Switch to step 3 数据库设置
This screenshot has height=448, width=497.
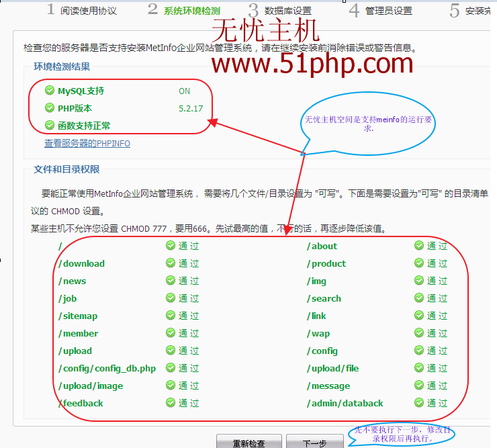pyautogui.click(x=280, y=11)
